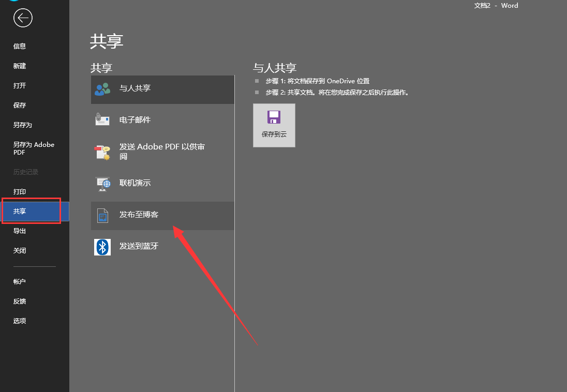Click the envelope paperclip icon for 电子邮件
The height and width of the screenshot is (392, 567).
(102, 119)
